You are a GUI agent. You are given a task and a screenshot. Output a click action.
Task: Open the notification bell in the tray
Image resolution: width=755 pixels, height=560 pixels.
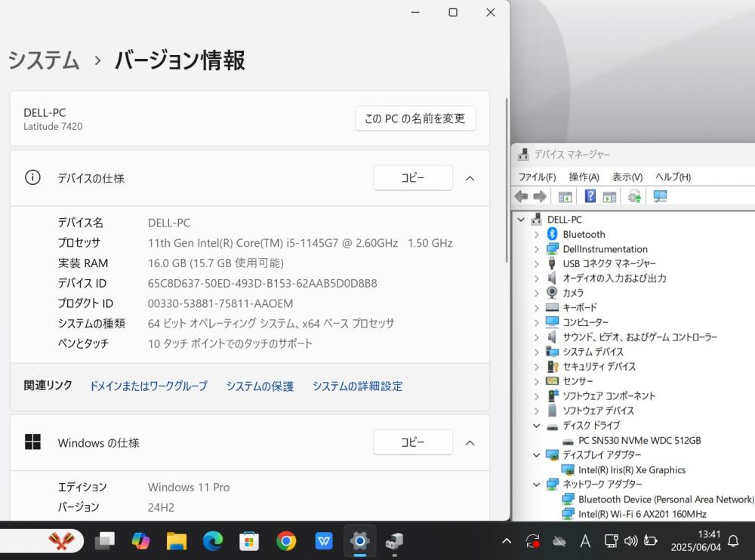pos(733,541)
